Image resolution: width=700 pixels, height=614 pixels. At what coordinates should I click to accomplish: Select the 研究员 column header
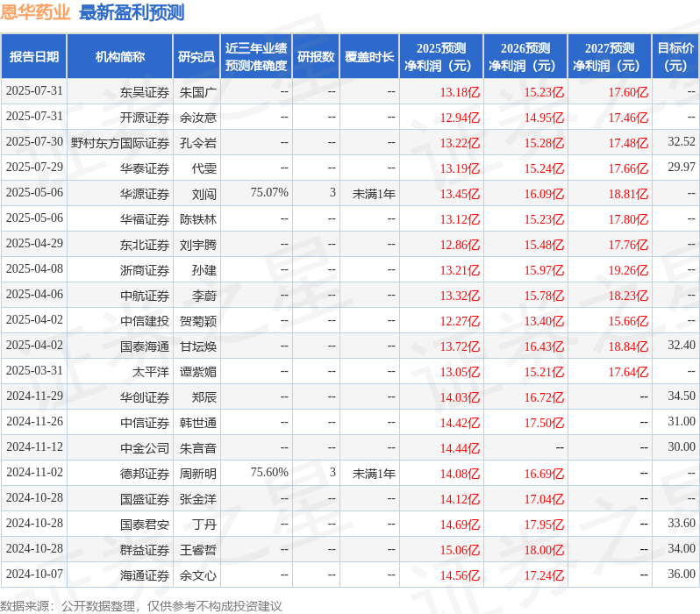click(196, 57)
